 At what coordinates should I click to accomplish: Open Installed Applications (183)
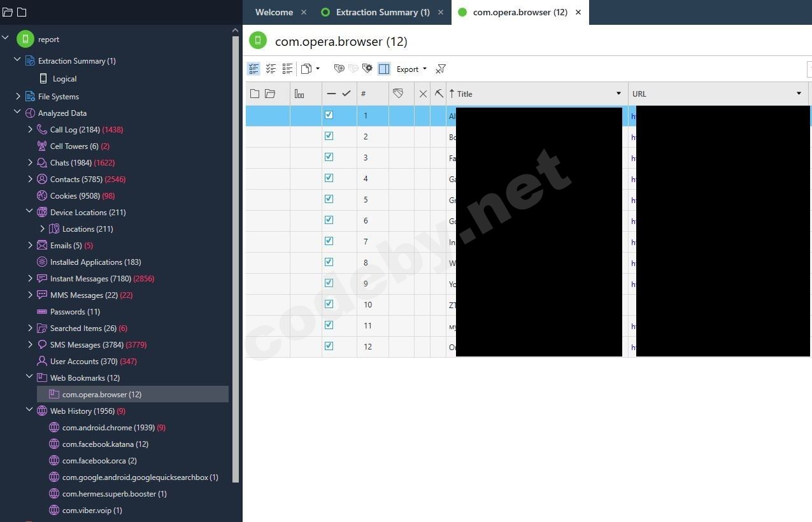pos(96,262)
